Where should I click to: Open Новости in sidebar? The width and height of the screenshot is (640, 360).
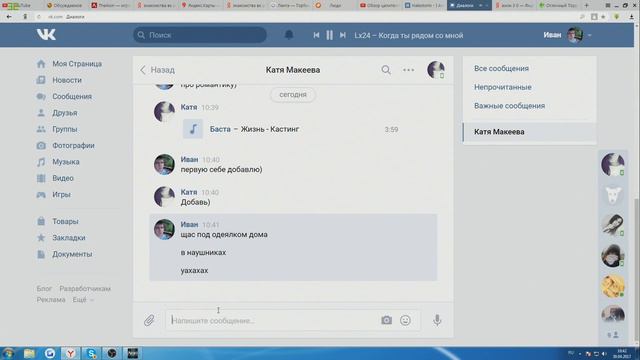(67, 80)
